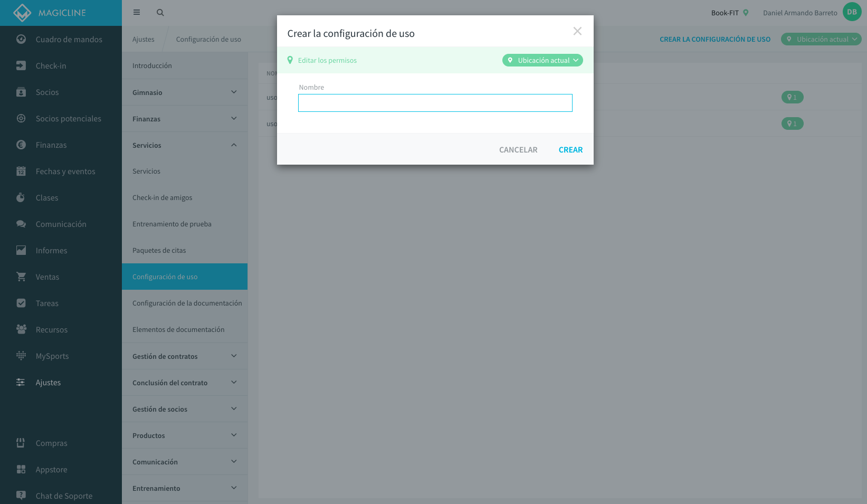The width and height of the screenshot is (867, 504).
Task: Focus the Nombre input field
Action: (435, 103)
